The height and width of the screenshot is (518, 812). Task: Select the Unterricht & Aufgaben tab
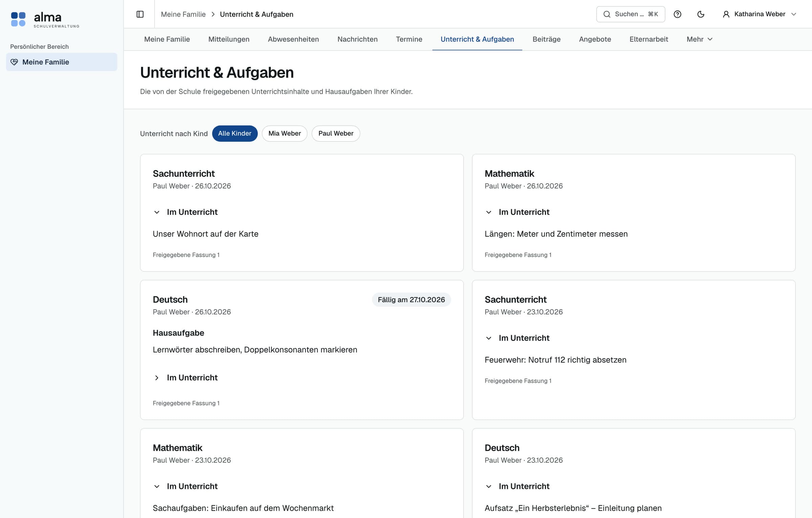[477, 39]
